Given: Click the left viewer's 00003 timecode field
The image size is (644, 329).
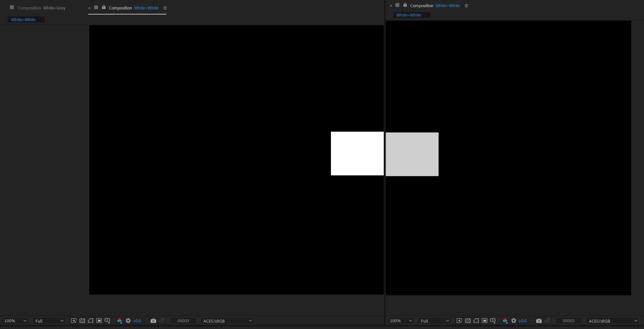Looking at the screenshot, I should tap(183, 321).
